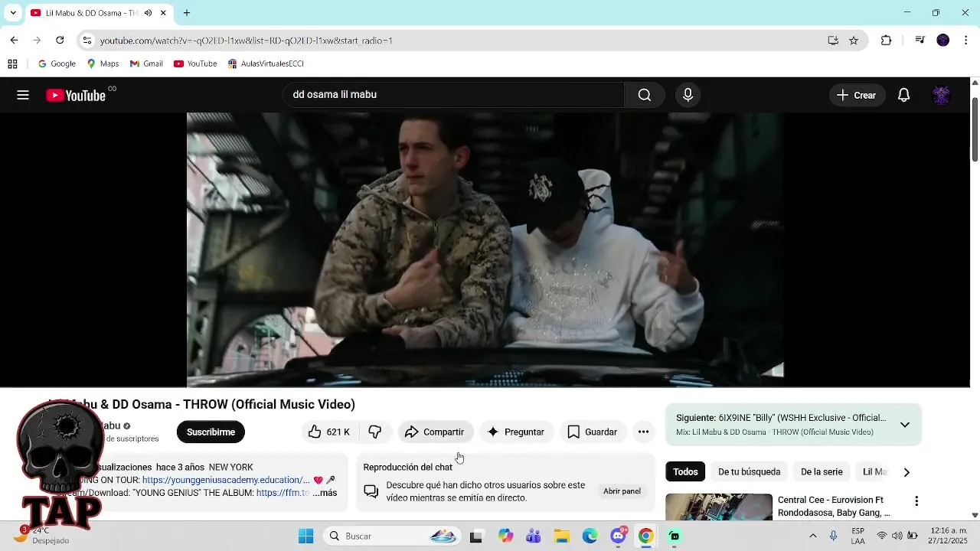Open the tab search dropdown arrow
Viewport: 980px width, 551px height.
tap(13, 13)
